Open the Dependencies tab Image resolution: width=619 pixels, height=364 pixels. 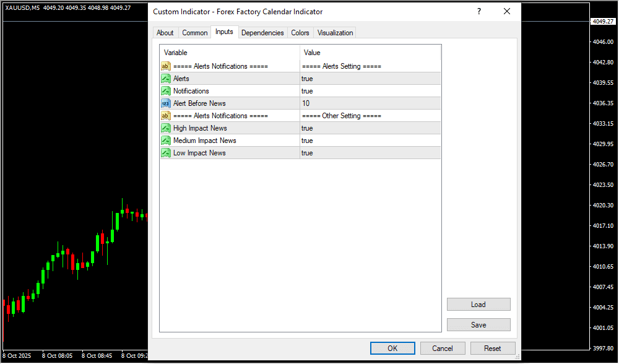[x=262, y=33]
